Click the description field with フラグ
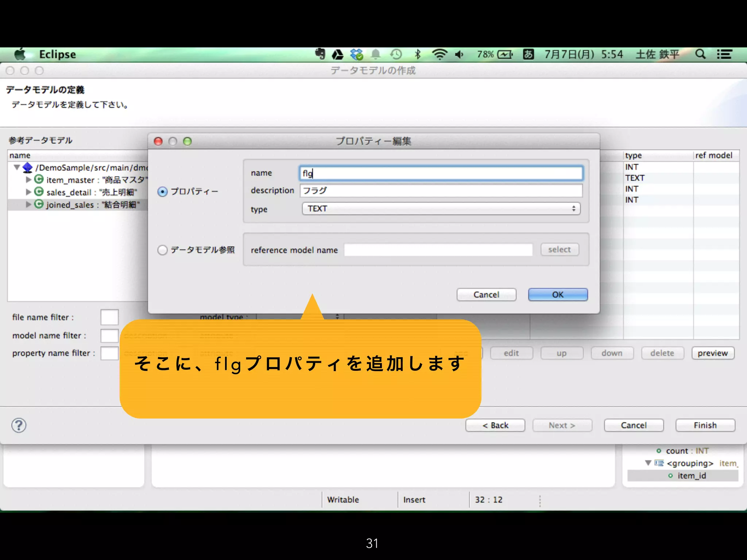This screenshot has width=747, height=560. [x=441, y=190]
